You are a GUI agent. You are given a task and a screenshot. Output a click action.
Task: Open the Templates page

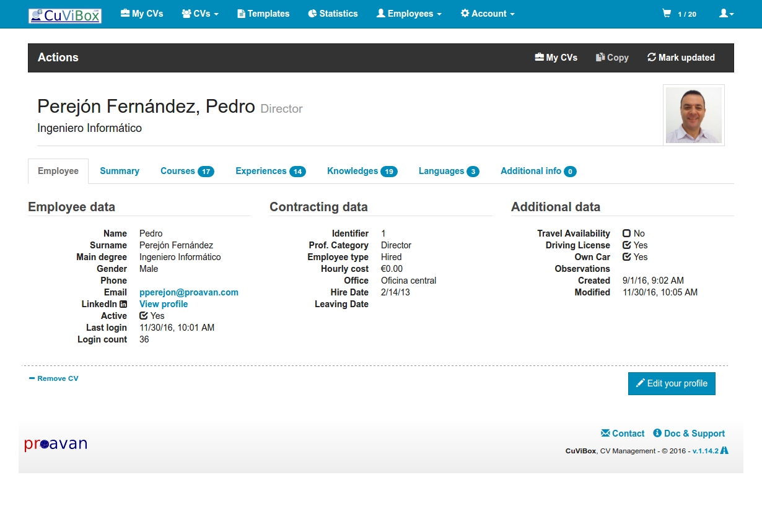pos(263,14)
